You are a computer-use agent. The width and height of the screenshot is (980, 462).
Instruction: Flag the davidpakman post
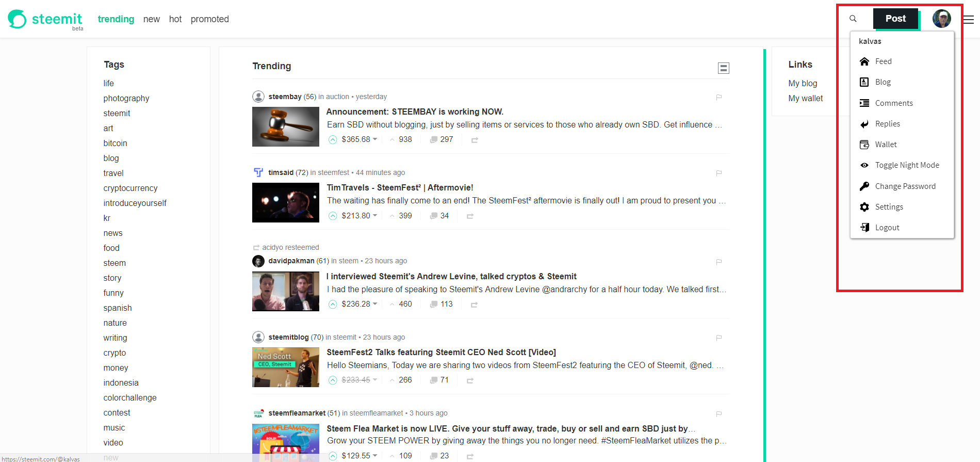pos(718,262)
